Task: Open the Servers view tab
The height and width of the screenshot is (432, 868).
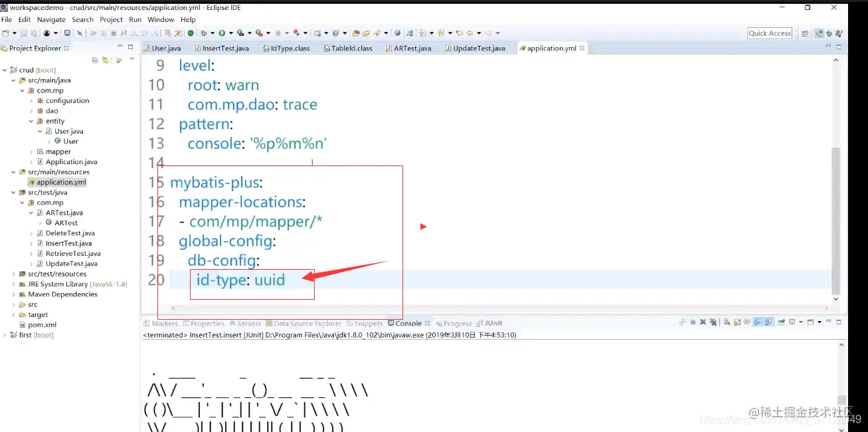Action: (x=244, y=324)
